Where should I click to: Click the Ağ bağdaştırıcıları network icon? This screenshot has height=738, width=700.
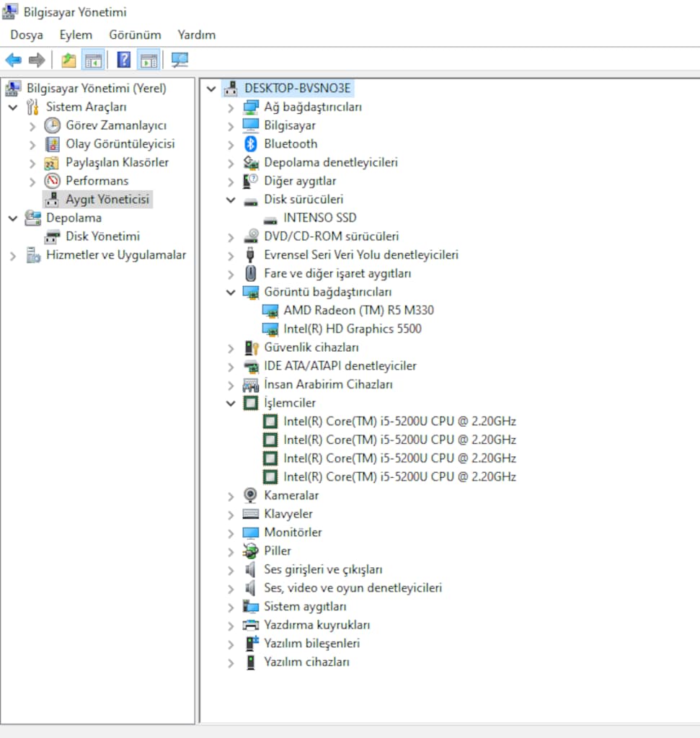[250, 107]
